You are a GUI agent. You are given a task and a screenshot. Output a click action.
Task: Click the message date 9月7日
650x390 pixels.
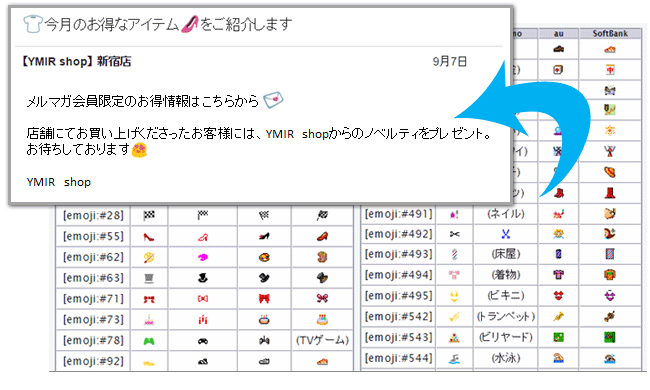pos(450,62)
